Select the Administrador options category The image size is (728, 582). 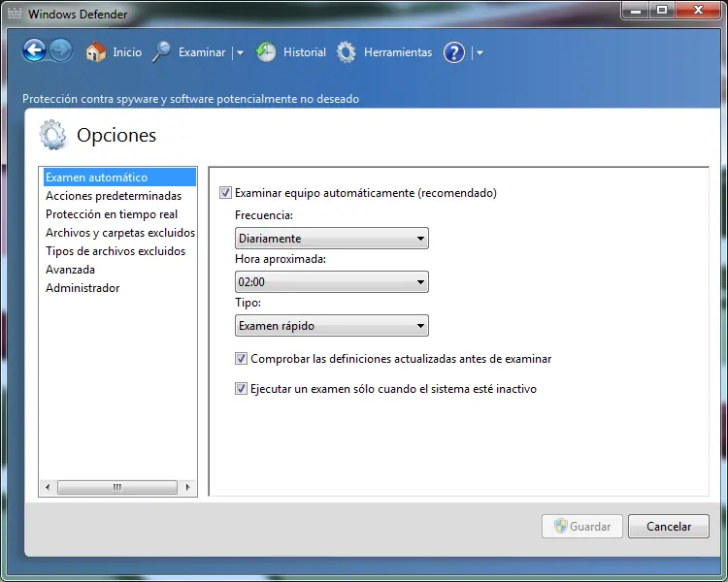[83, 288]
